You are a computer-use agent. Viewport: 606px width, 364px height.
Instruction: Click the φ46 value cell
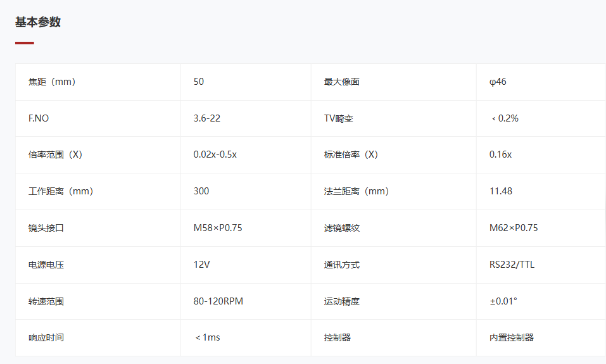click(x=541, y=82)
